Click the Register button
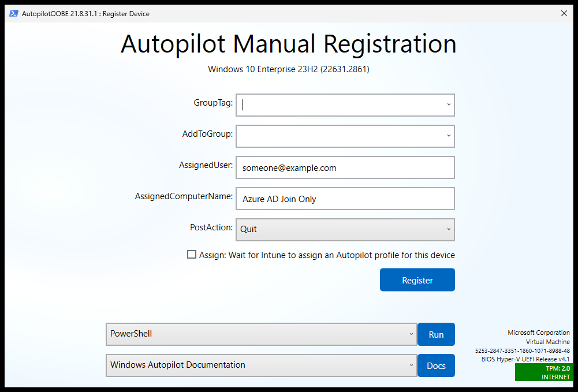578x392 pixels. (417, 279)
